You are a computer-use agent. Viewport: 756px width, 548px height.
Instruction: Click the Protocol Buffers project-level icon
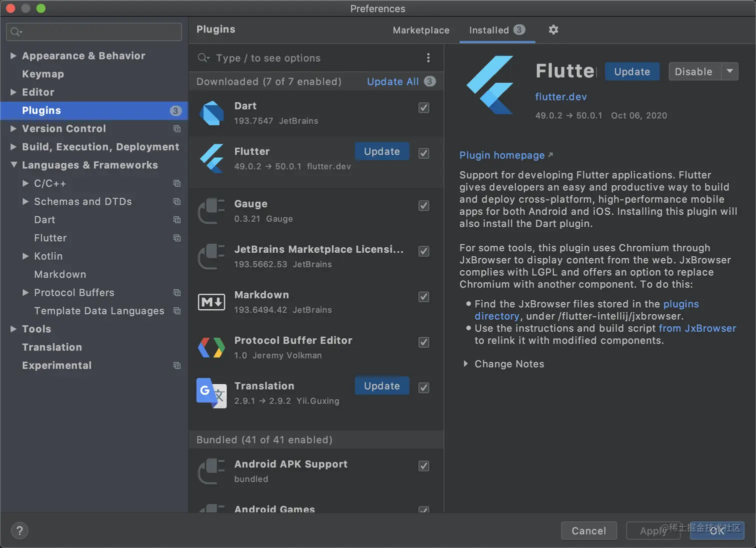176,292
